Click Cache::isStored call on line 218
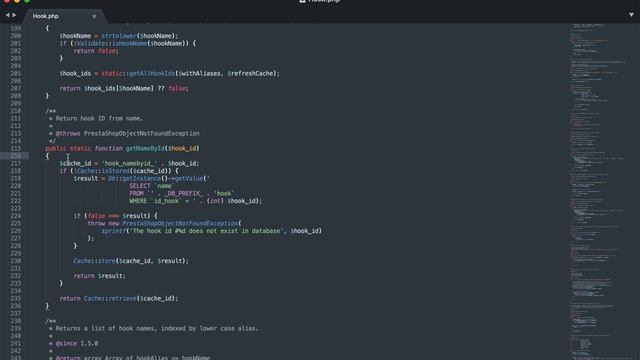Viewport: 640px width, 360px height. [103, 171]
